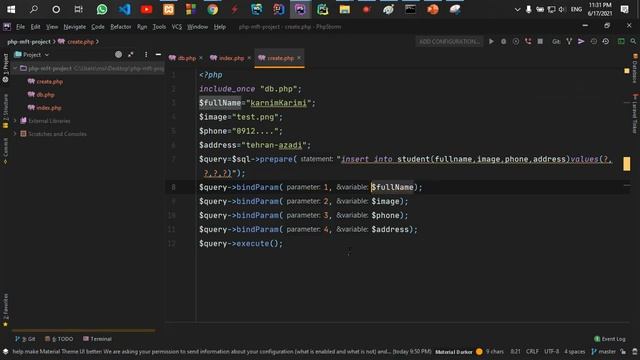Open Visual Studio Code from taskbar
640x360 pixels.
[x=124, y=9]
